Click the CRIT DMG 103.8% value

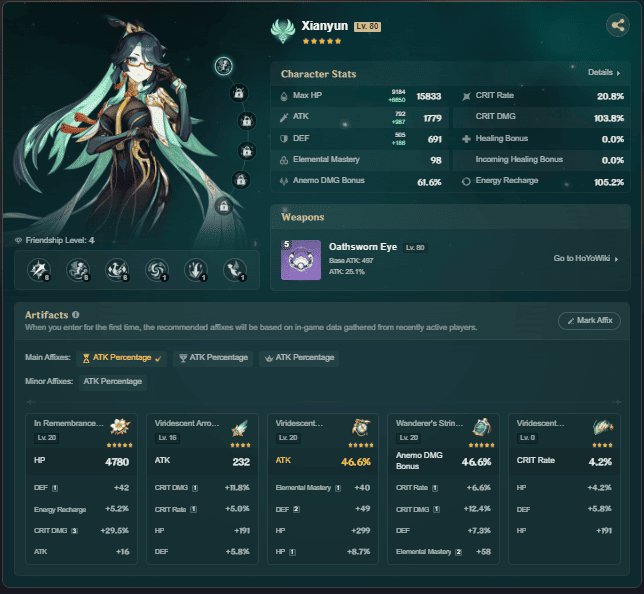pos(609,118)
